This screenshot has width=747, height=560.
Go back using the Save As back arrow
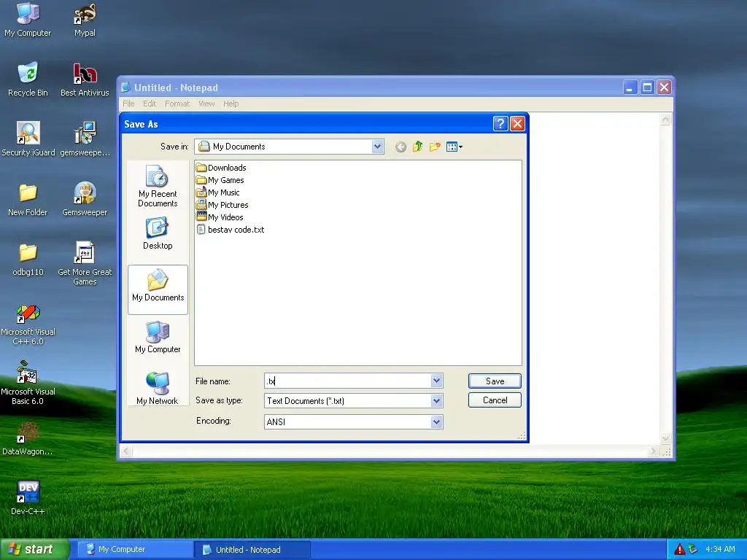pyautogui.click(x=400, y=147)
